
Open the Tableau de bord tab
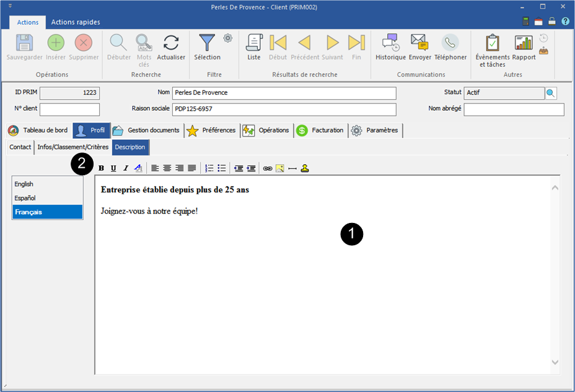[38, 131]
